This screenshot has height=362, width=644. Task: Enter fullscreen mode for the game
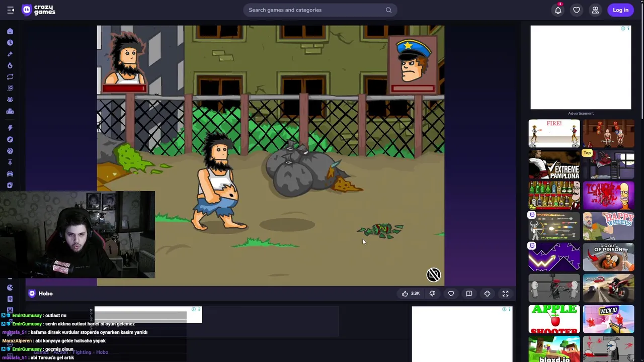pos(505,294)
